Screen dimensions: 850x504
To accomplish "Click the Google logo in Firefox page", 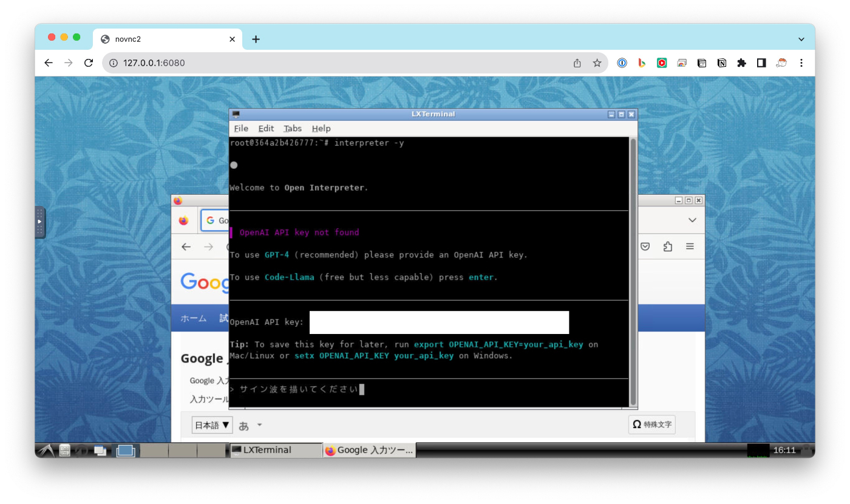I will (205, 282).
